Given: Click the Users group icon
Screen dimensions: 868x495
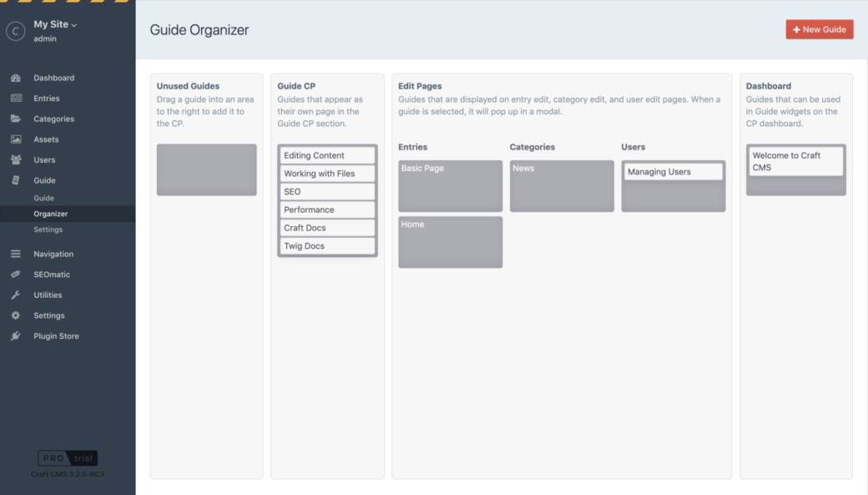Looking at the screenshot, I should pyautogui.click(x=16, y=160).
